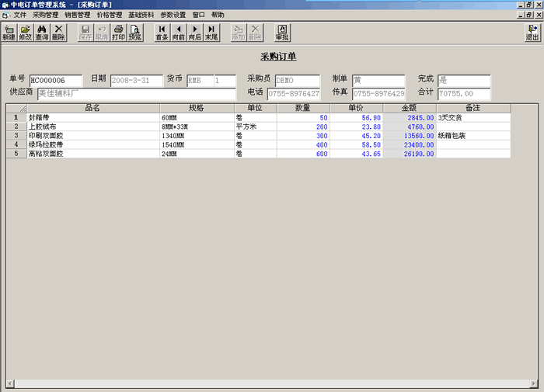The height and width of the screenshot is (392, 544).
Task: Click the 规格 column header
Action: [197, 108]
